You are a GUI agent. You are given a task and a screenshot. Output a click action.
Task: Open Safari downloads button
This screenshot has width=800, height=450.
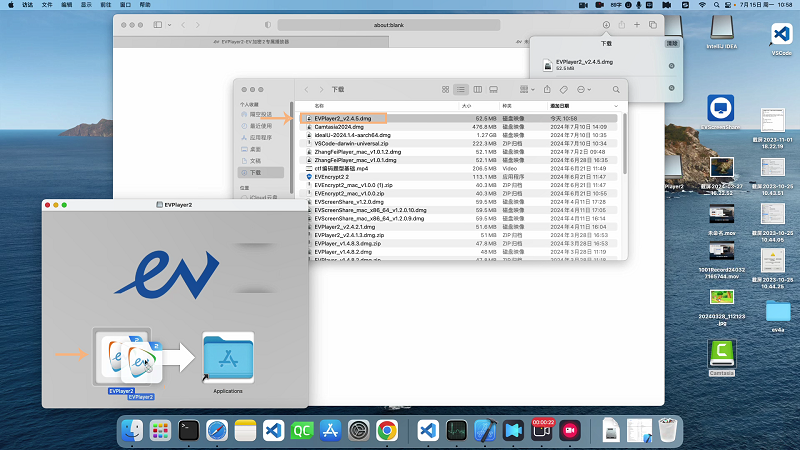tap(606, 24)
